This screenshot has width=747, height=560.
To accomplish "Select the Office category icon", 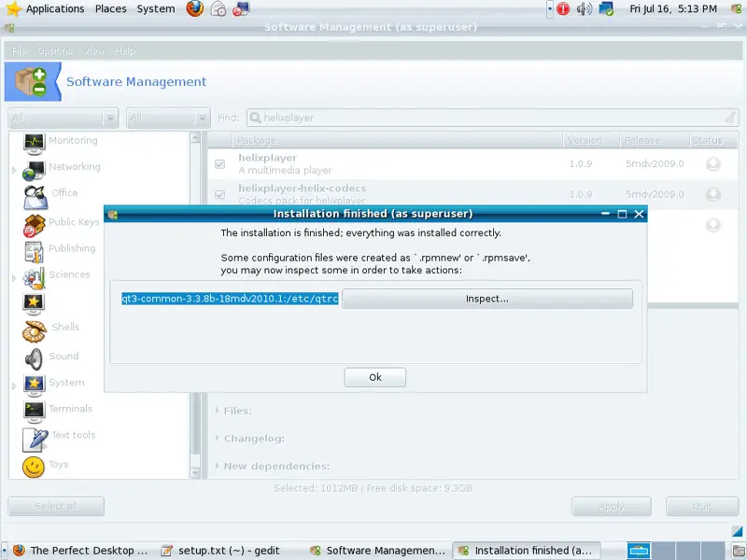I will [x=35, y=197].
